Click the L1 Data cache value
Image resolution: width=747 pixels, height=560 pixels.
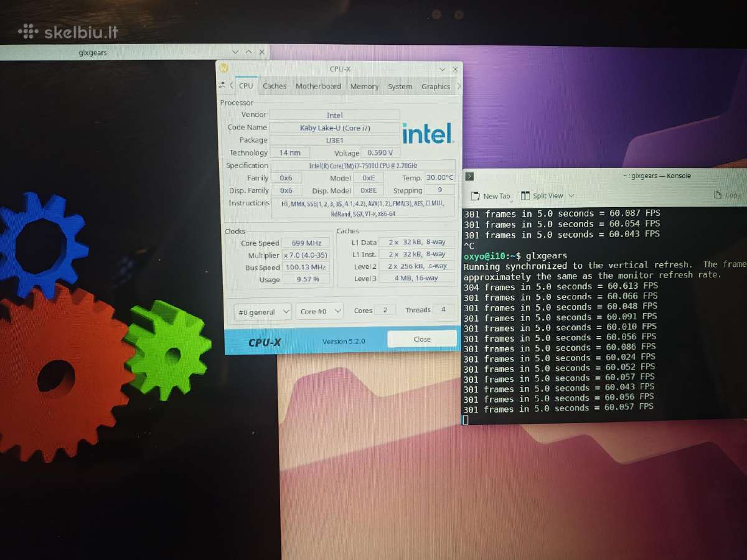(x=417, y=242)
